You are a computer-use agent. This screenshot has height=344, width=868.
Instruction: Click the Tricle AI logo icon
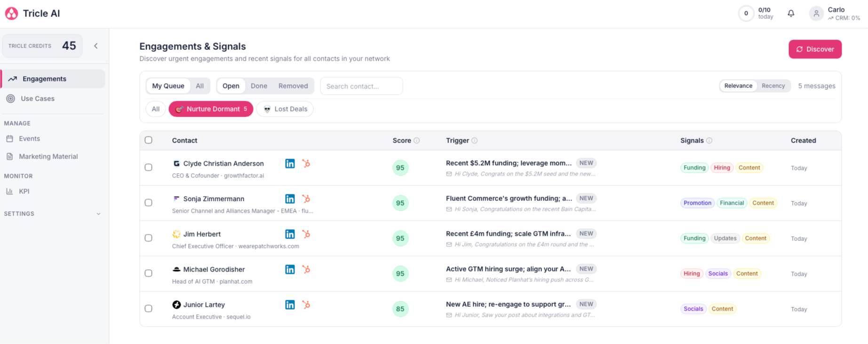coord(11,14)
